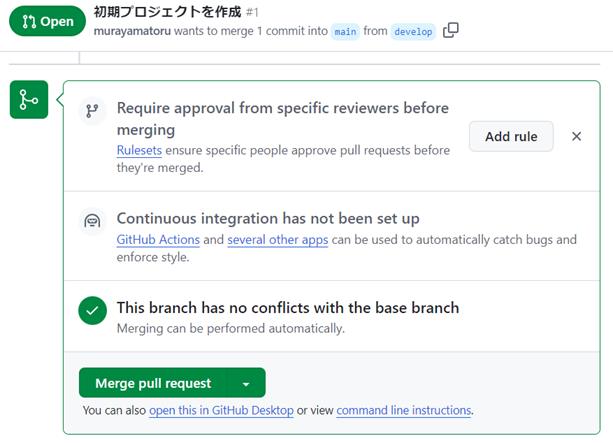
Task: Open the GitHub Actions link
Action: tap(158, 240)
